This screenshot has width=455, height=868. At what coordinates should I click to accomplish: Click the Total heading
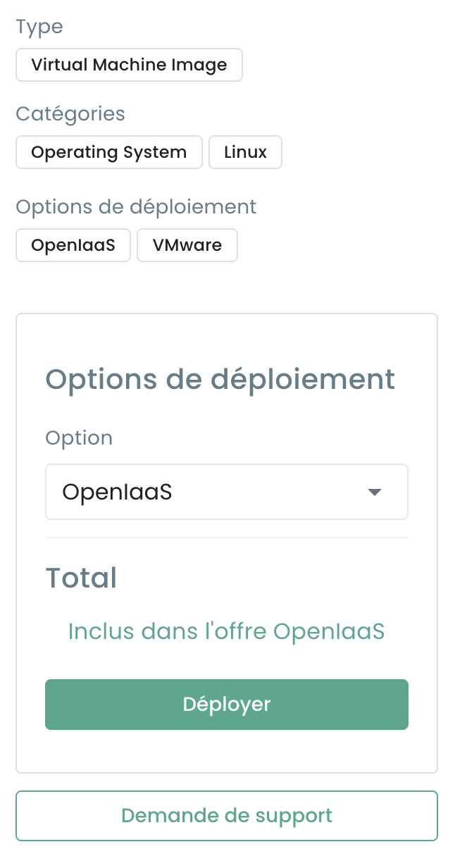pos(81,578)
